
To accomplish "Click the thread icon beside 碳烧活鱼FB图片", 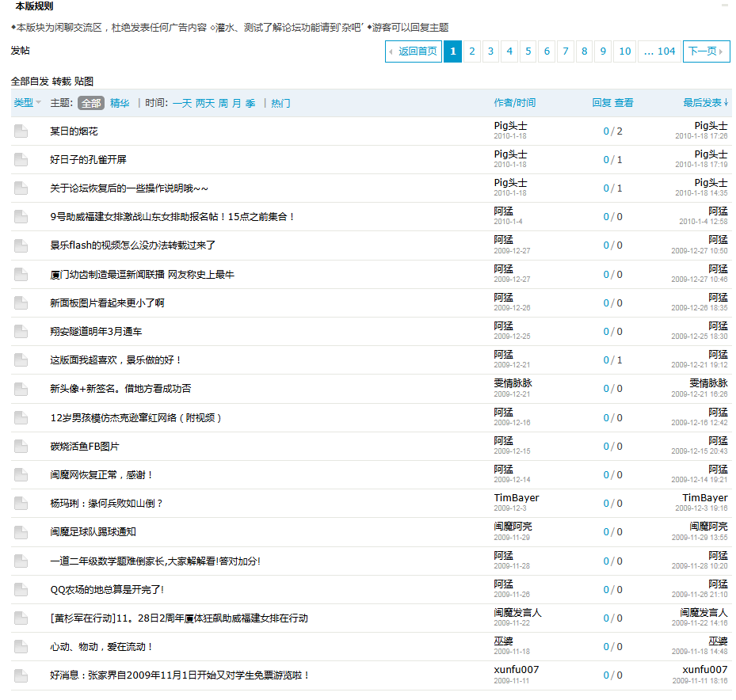I will coord(21,446).
